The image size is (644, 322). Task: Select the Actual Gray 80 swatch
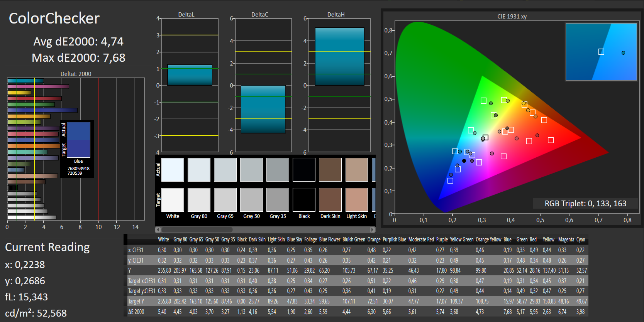(199, 170)
